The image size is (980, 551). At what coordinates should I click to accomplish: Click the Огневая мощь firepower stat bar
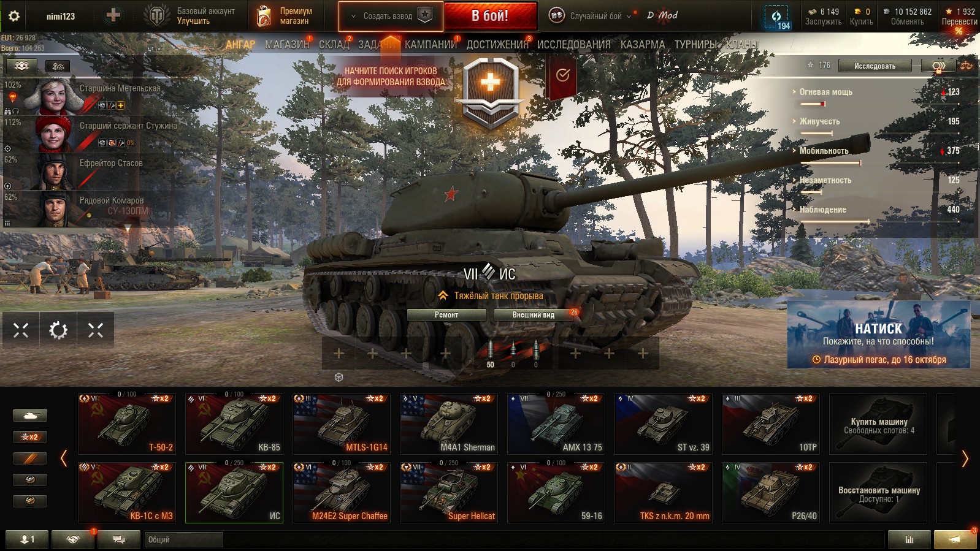877,97
